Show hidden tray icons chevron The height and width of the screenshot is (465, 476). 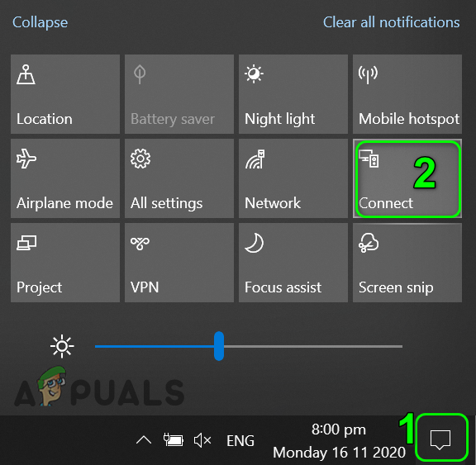(x=144, y=440)
